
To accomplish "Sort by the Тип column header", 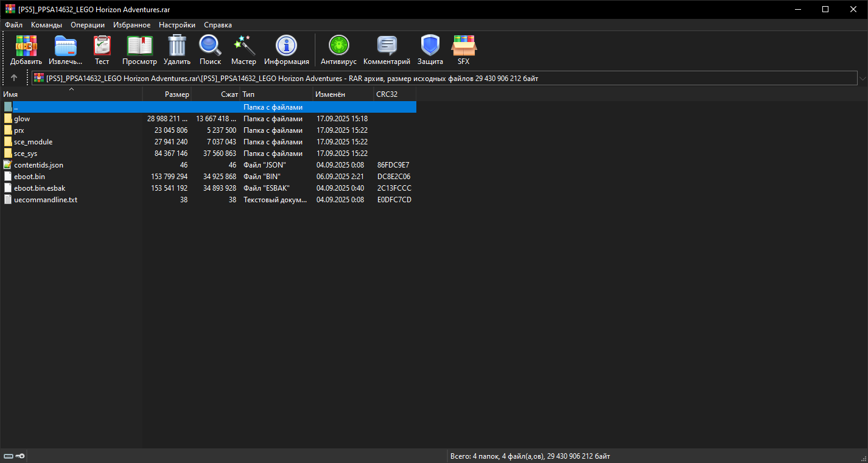I will [x=276, y=94].
